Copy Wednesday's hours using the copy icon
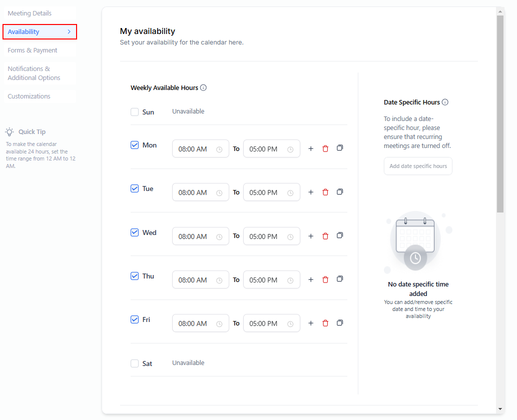Viewport: 517px width, 420px height. click(340, 235)
